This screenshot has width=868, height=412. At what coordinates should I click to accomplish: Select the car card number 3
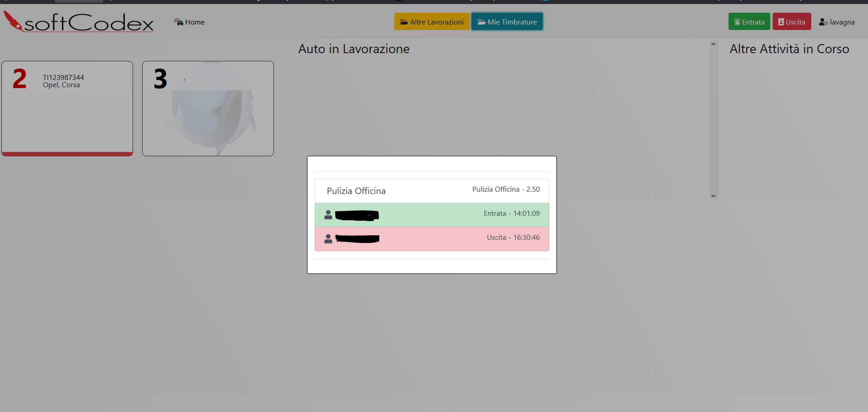pos(208,108)
